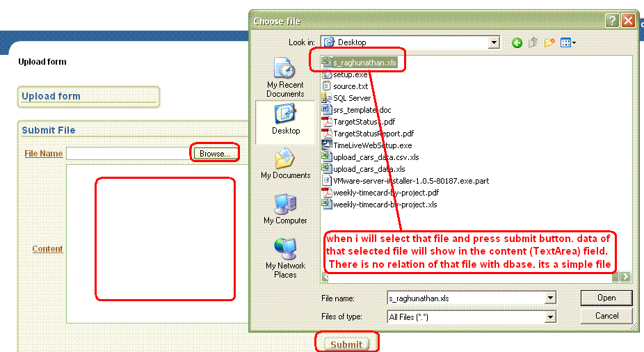
Task: Open My Recent Documents in places bar
Action: point(285,77)
